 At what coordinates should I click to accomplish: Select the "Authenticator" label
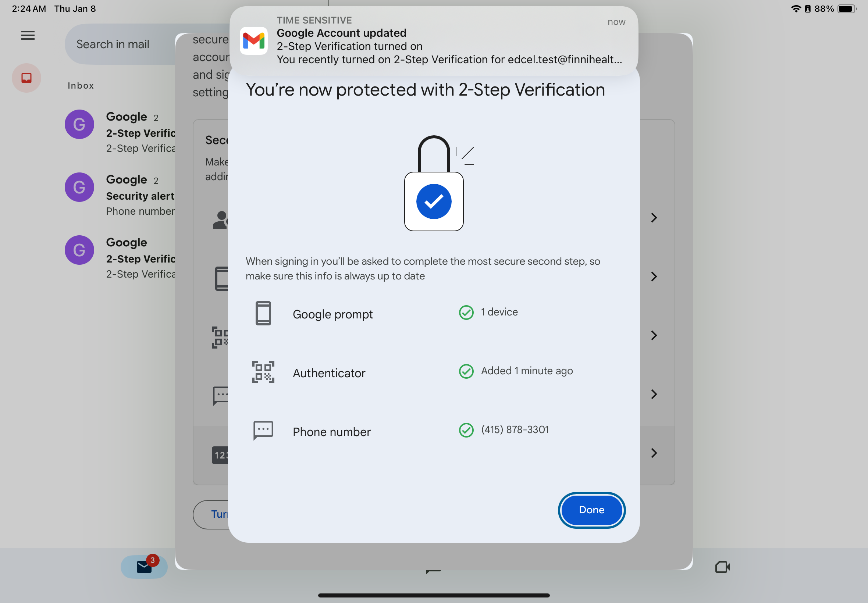coord(329,373)
